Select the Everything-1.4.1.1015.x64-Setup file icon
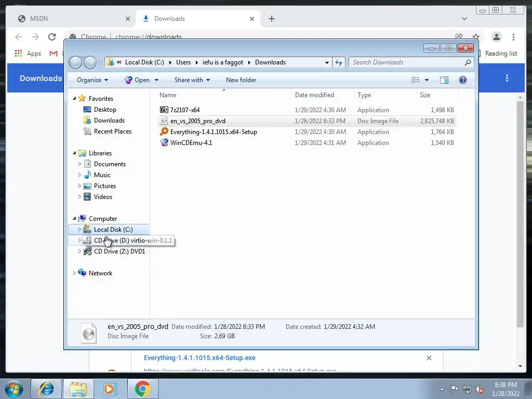Image resolution: width=532 pixels, height=399 pixels. [x=164, y=131]
